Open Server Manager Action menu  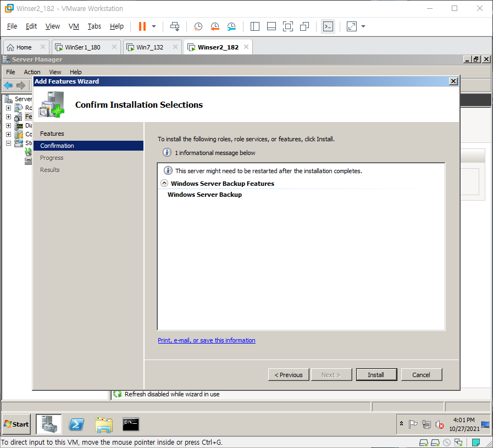point(32,72)
